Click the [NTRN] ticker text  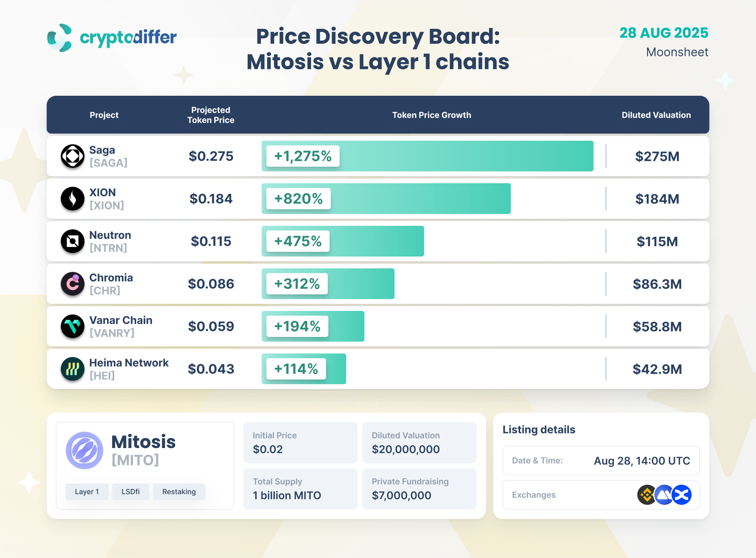[x=108, y=248]
